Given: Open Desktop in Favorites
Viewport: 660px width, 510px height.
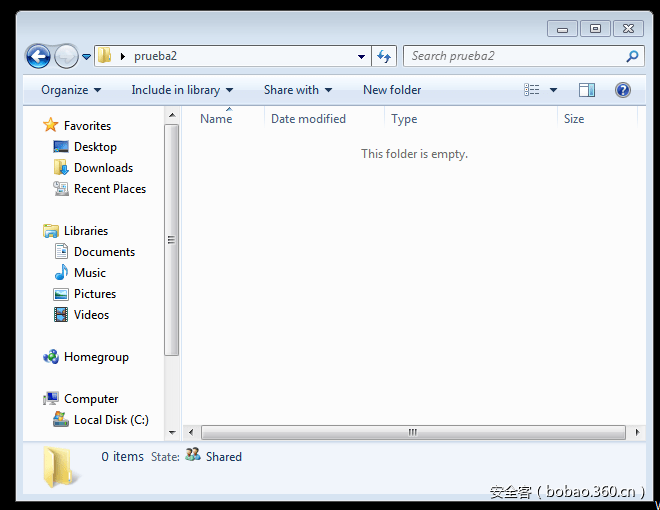Looking at the screenshot, I should (x=95, y=146).
